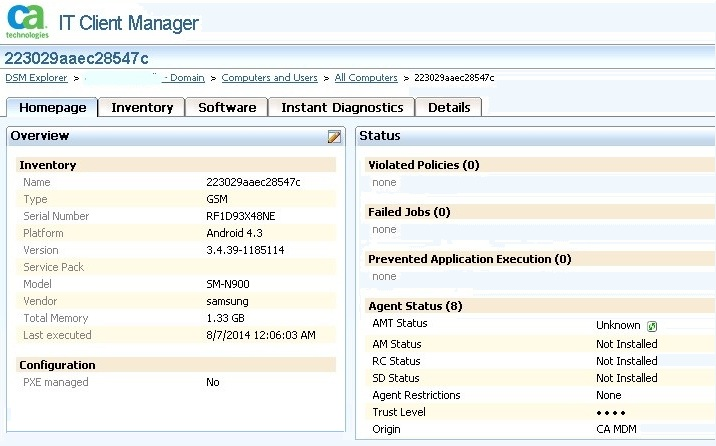Expand Prevented Application Execution (0) section
716x446 pixels.
click(x=469, y=259)
